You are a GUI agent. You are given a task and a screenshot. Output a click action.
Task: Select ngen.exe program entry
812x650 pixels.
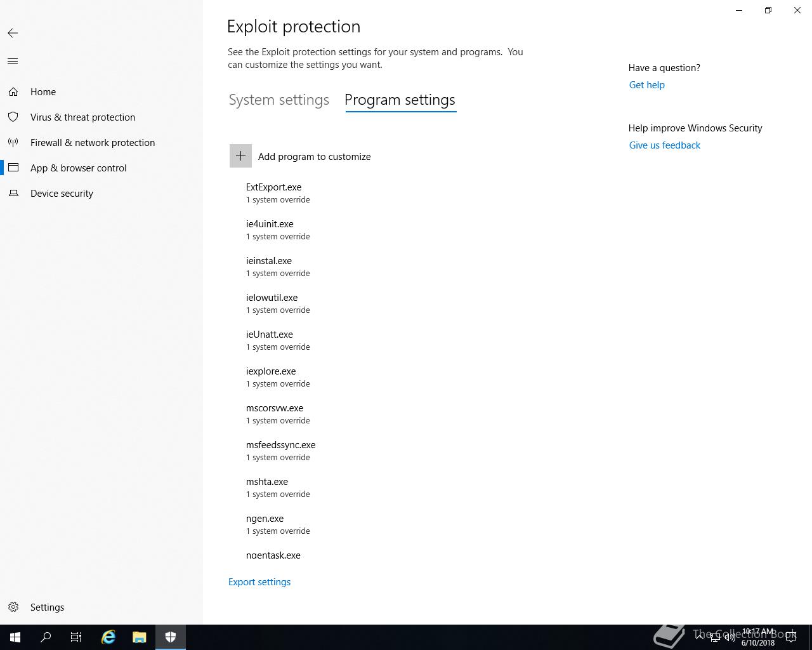[x=277, y=524]
